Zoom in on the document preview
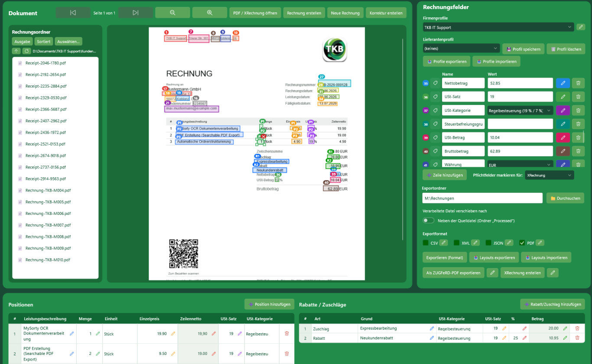Image resolution: width=592 pixels, height=364 pixels. point(210,13)
